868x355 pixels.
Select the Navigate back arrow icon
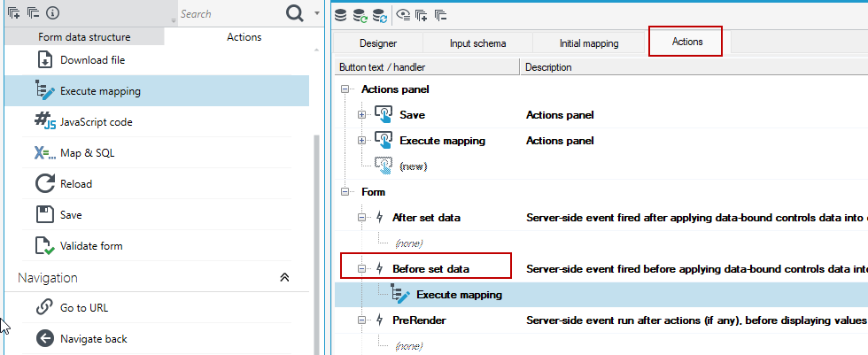[x=43, y=338]
